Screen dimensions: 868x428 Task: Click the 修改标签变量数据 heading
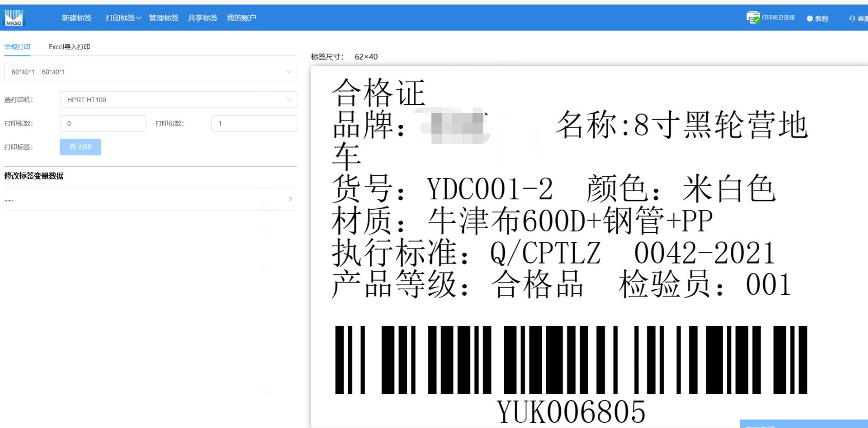pyautogui.click(x=34, y=176)
